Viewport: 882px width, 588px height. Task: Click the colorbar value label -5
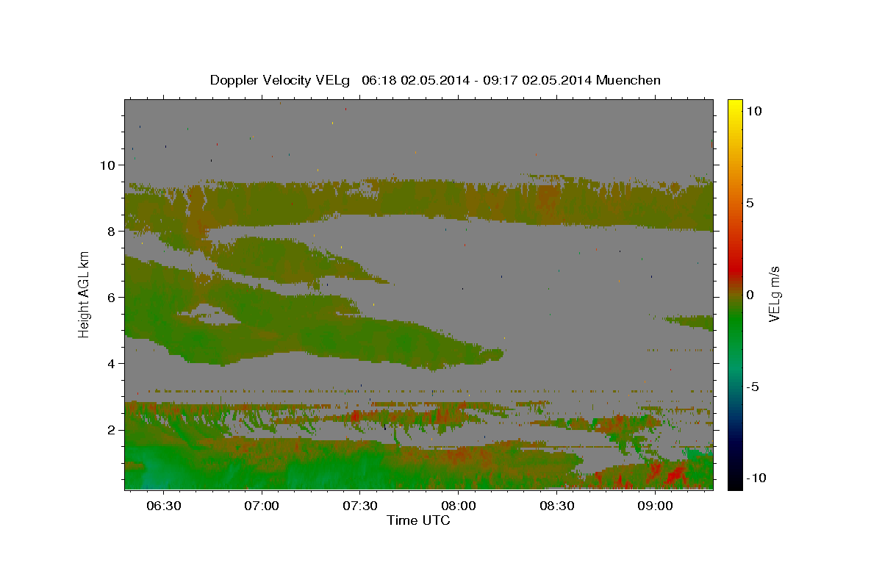[x=753, y=387]
